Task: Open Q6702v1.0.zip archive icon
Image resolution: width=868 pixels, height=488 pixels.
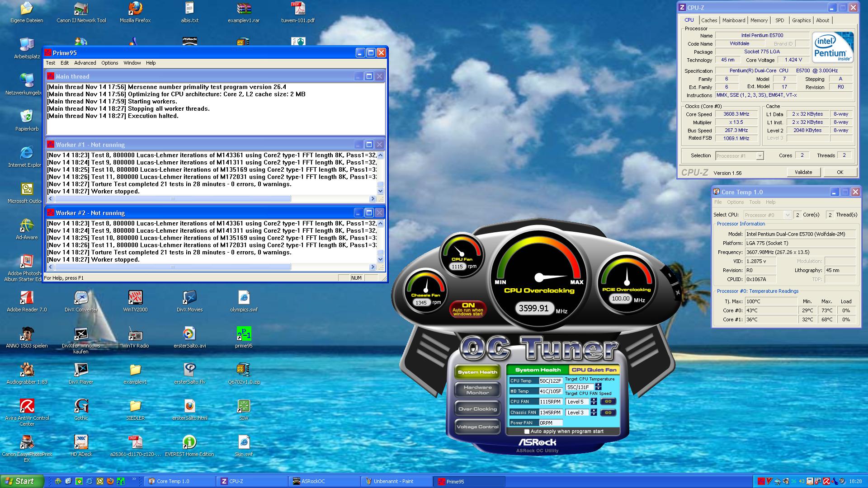Action: pos(244,373)
